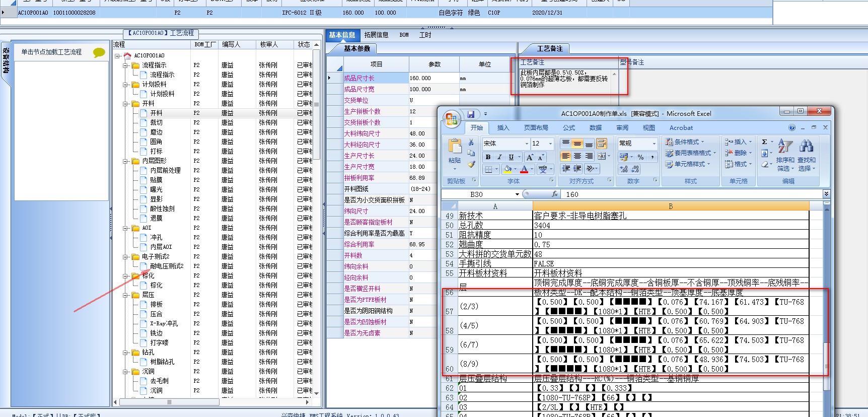Collapse the 内层图形 folder node
The width and height of the screenshot is (868, 417).
tap(125, 161)
